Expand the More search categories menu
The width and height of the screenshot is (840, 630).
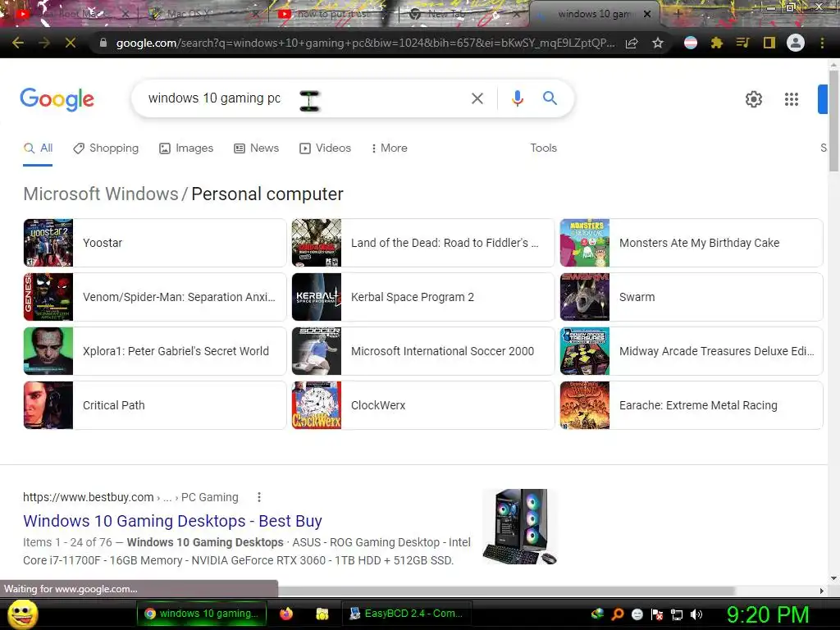pyautogui.click(x=390, y=148)
